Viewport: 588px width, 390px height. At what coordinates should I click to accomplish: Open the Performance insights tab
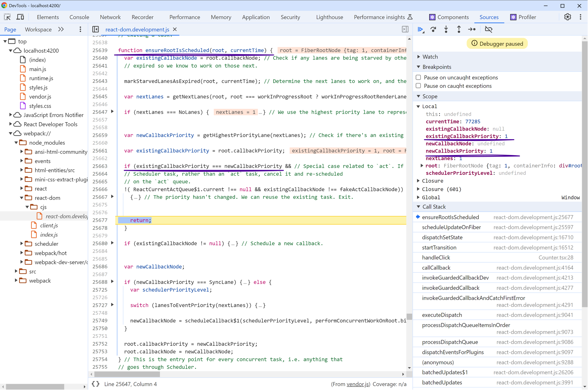pyautogui.click(x=383, y=17)
